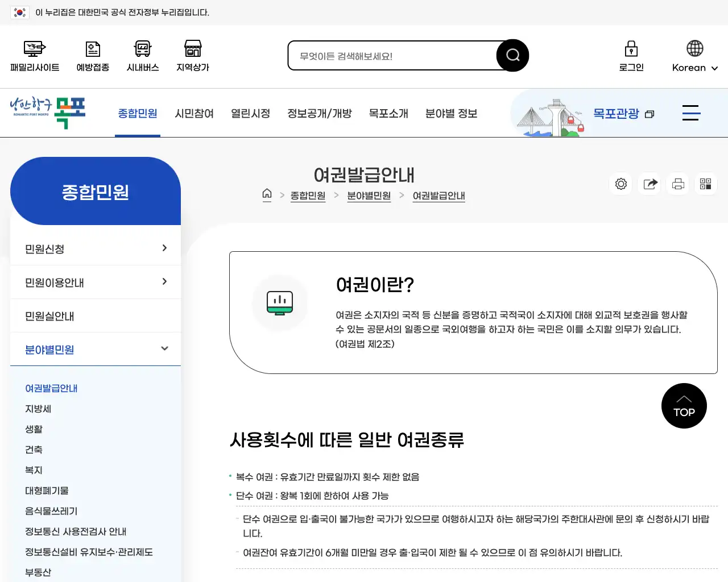Click inside the search input field
Screen dimensions: 728x582
tap(392, 55)
